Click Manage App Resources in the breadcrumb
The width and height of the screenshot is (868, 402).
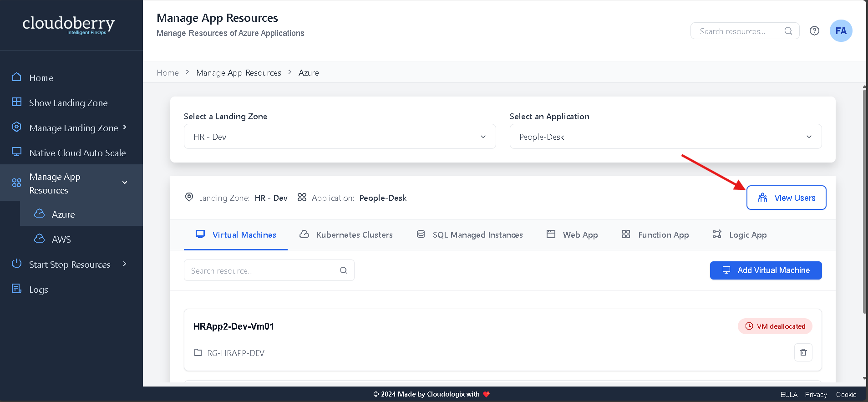(239, 73)
